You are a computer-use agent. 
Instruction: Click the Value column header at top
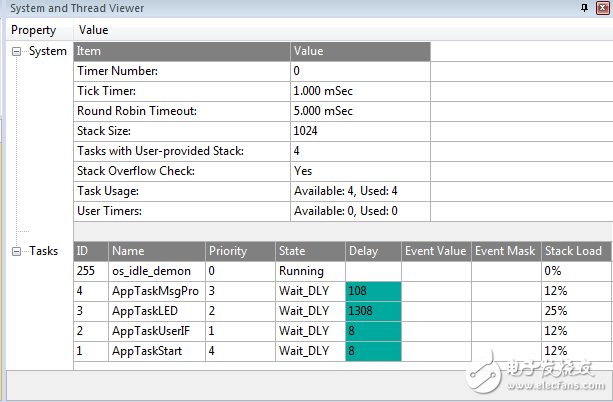tap(93, 30)
